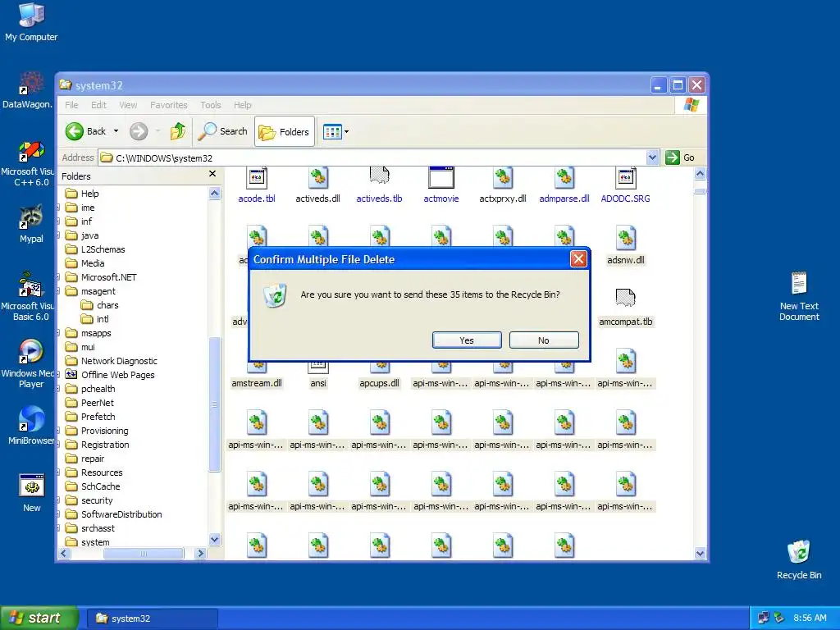This screenshot has height=630, width=840.
Task: Select the msagent folder in tree
Action: tap(90, 291)
